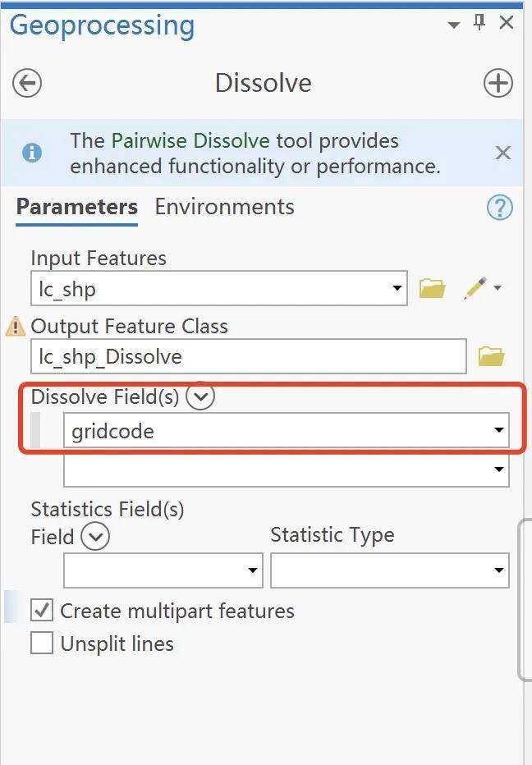Open the help question mark icon

pyautogui.click(x=499, y=208)
